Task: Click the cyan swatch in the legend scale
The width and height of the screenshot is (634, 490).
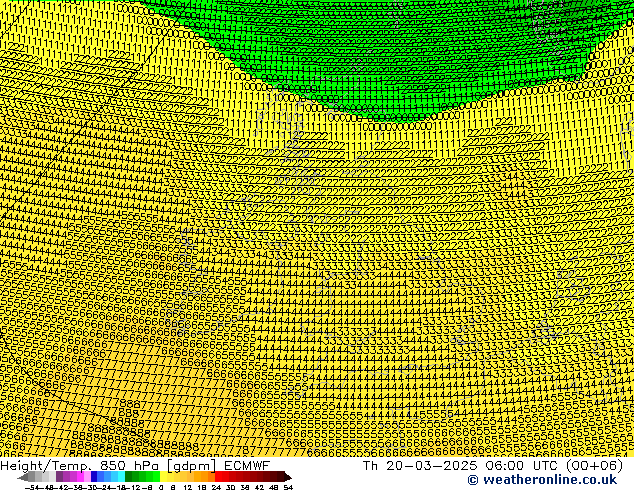Action: pos(122,476)
